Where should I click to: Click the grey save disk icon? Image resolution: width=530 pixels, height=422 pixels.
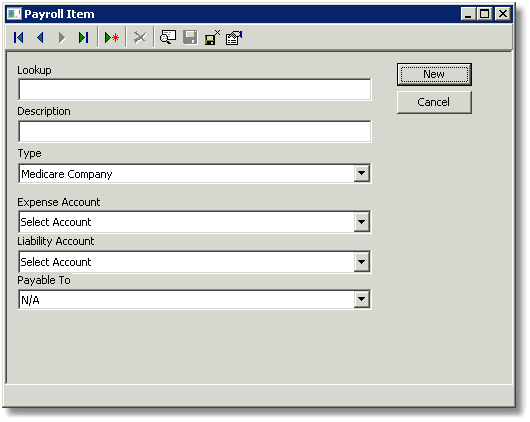[x=190, y=37]
